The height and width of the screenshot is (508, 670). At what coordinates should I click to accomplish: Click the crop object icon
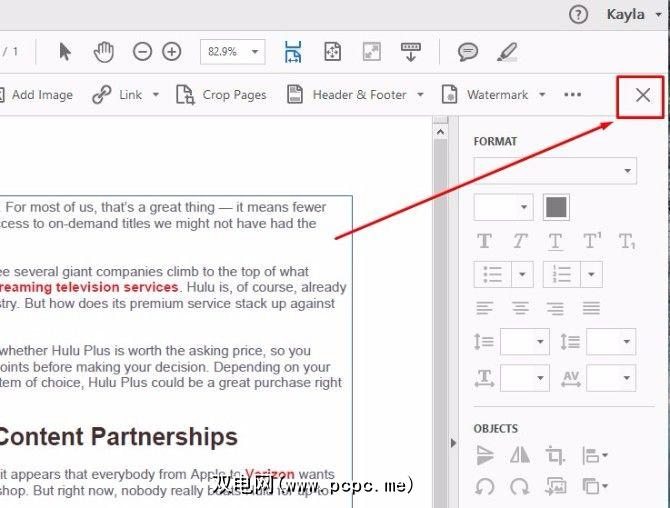point(555,455)
